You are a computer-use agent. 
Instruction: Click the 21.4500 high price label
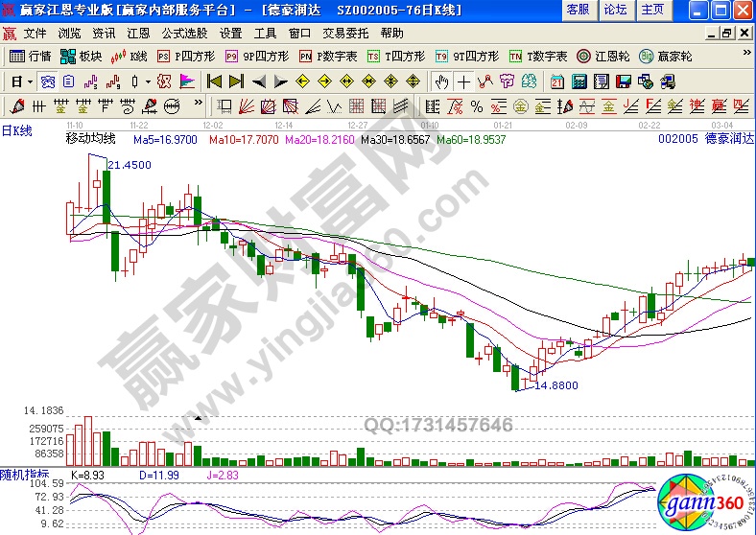tap(130, 165)
